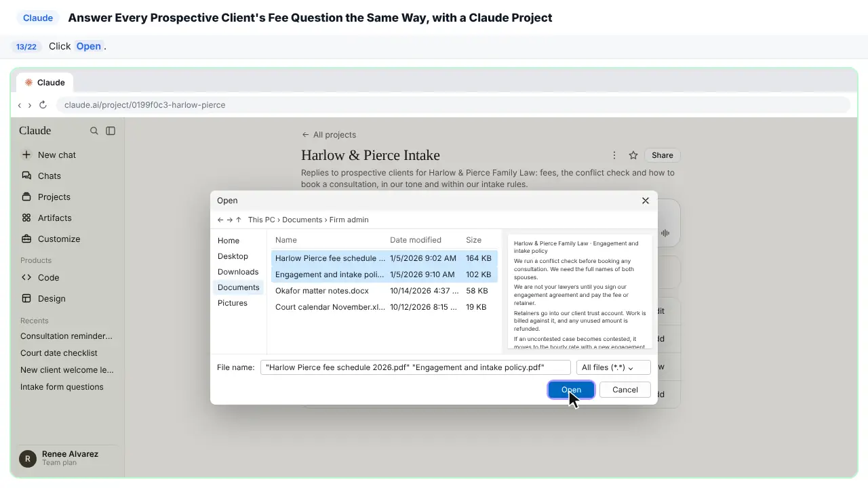Select the Claude browser tab

click(45, 83)
